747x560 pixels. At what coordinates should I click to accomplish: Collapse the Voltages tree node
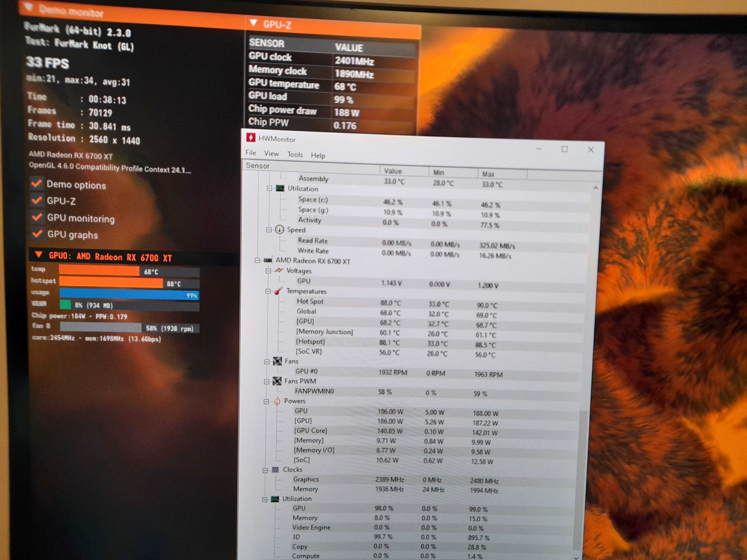(x=268, y=271)
